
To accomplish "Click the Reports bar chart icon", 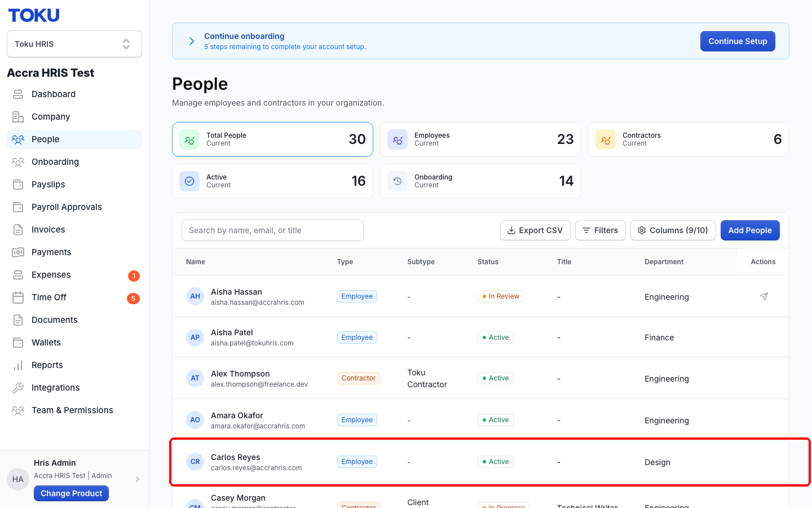I will click(x=18, y=365).
